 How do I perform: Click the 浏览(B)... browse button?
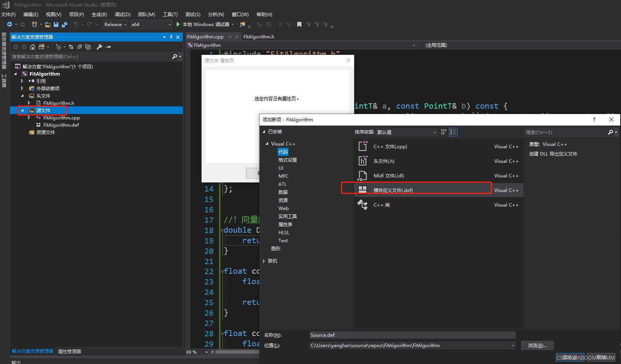coord(537,346)
